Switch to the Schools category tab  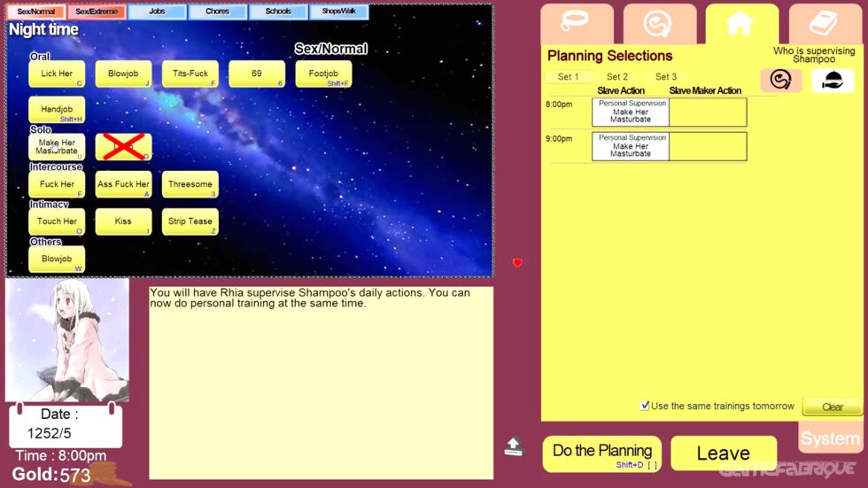pyautogui.click(x=278, y=12)
